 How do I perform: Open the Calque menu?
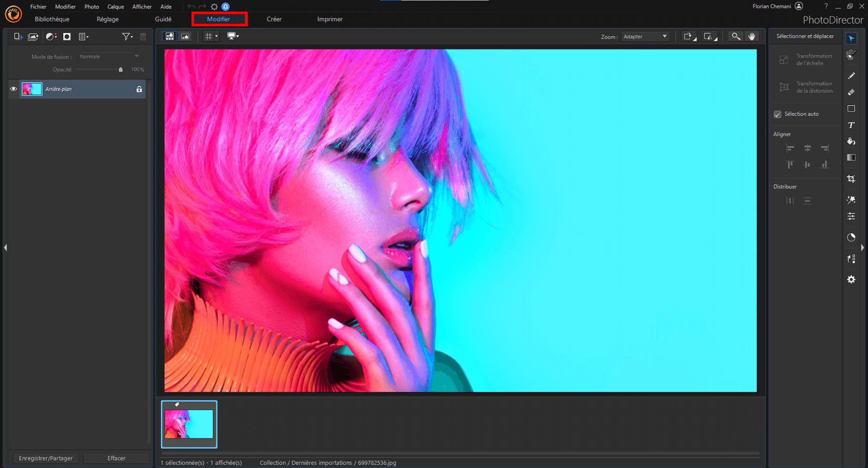pyautogui.click(x=116, y=7)
